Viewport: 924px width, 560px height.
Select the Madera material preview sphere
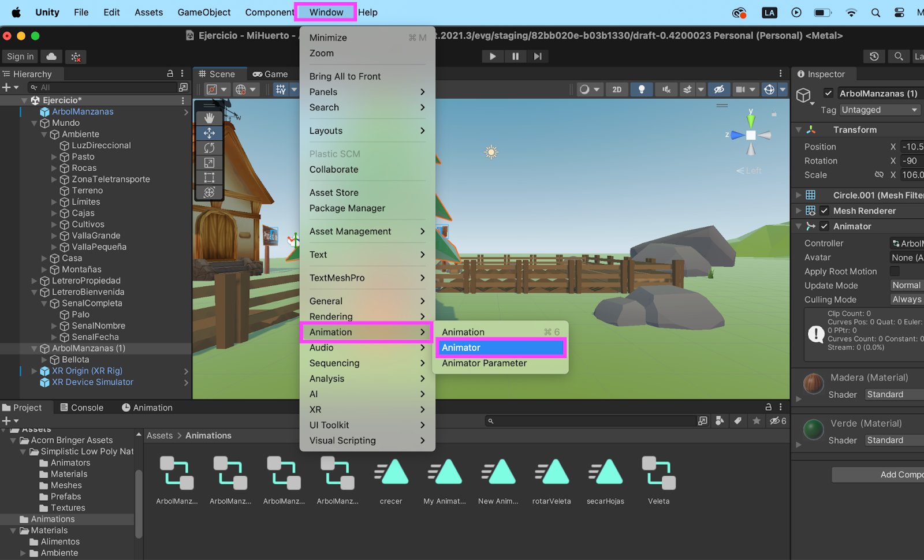click(x=813, y=383)
